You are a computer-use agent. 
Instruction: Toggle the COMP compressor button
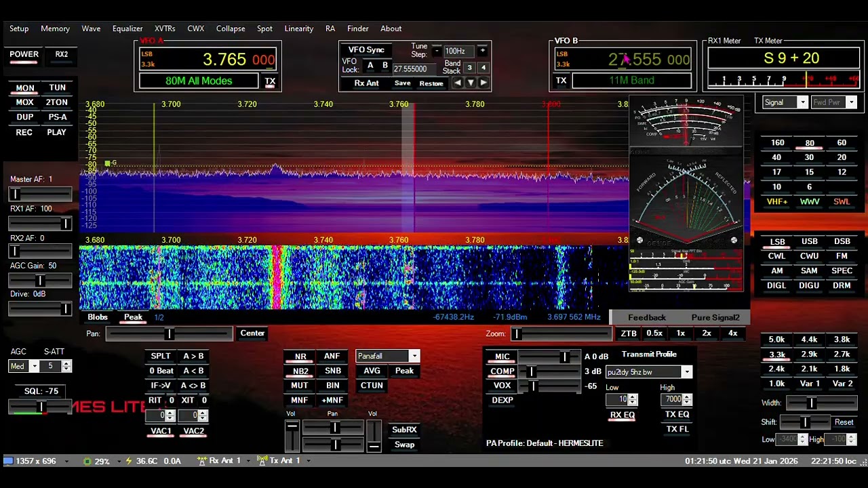tap(502, 371)
